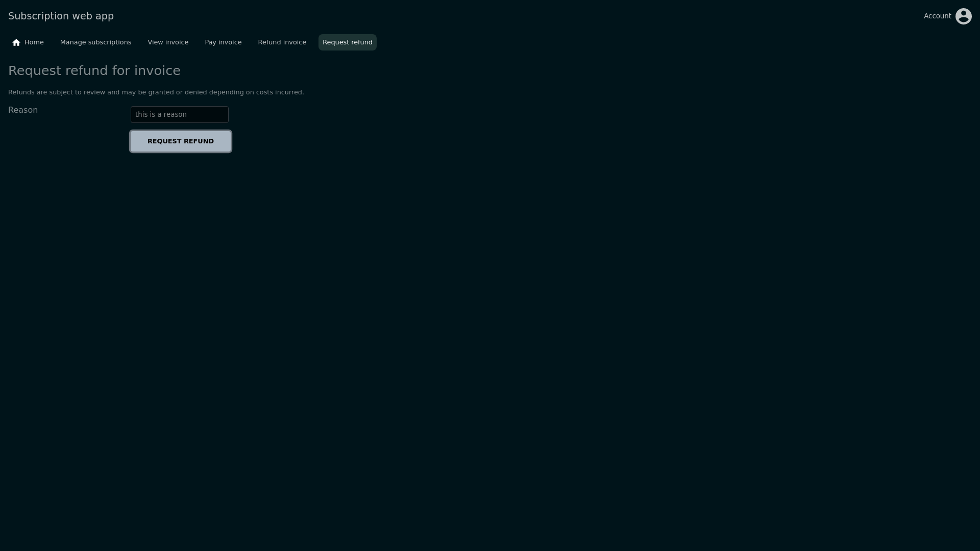The image size is (980, 551).
Task: Focus the Reason text input
Action: 179,114
